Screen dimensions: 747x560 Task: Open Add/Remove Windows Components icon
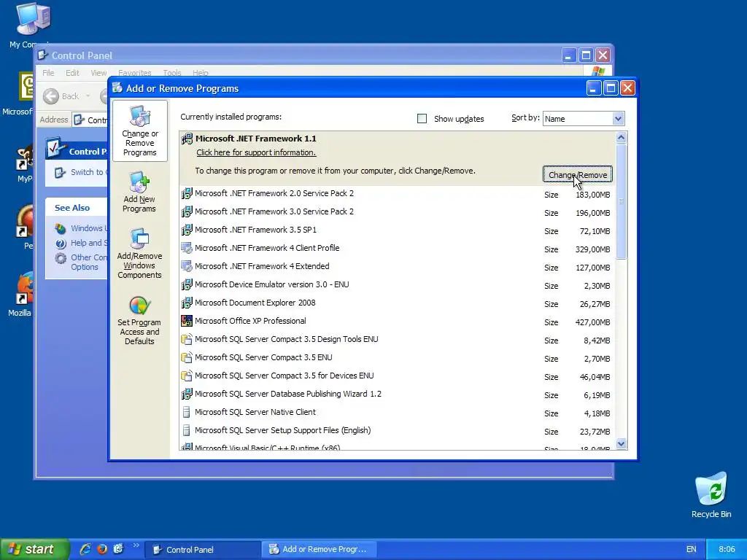click(x=139, y=239)
